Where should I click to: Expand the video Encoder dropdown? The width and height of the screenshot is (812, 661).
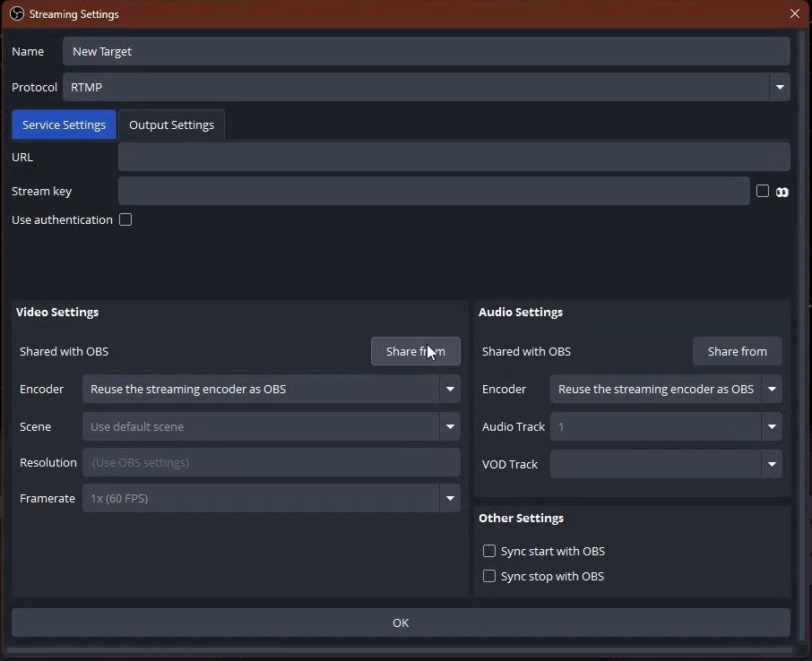click(x=272, y=389)
